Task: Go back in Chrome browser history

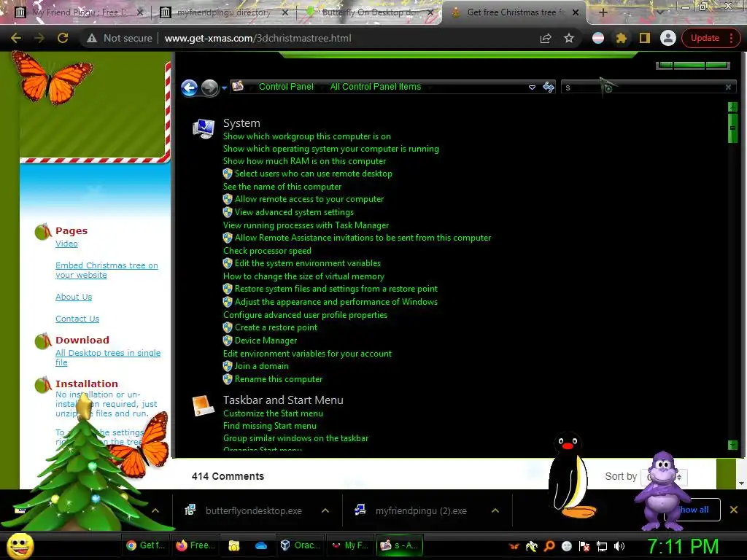Action: (x=16, y=38)
